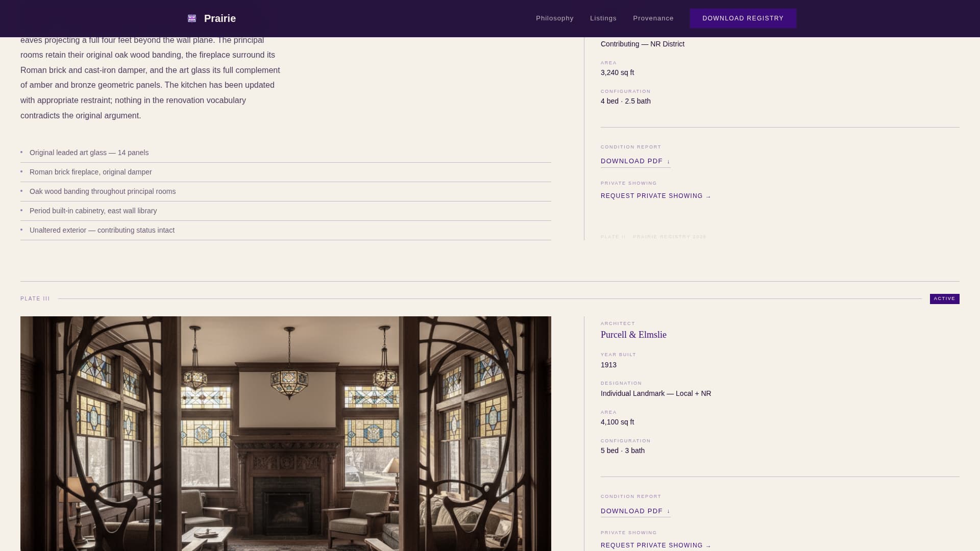Screen dimensions: 980x551
Task: Click the year built value 1913
Action: 608,365
